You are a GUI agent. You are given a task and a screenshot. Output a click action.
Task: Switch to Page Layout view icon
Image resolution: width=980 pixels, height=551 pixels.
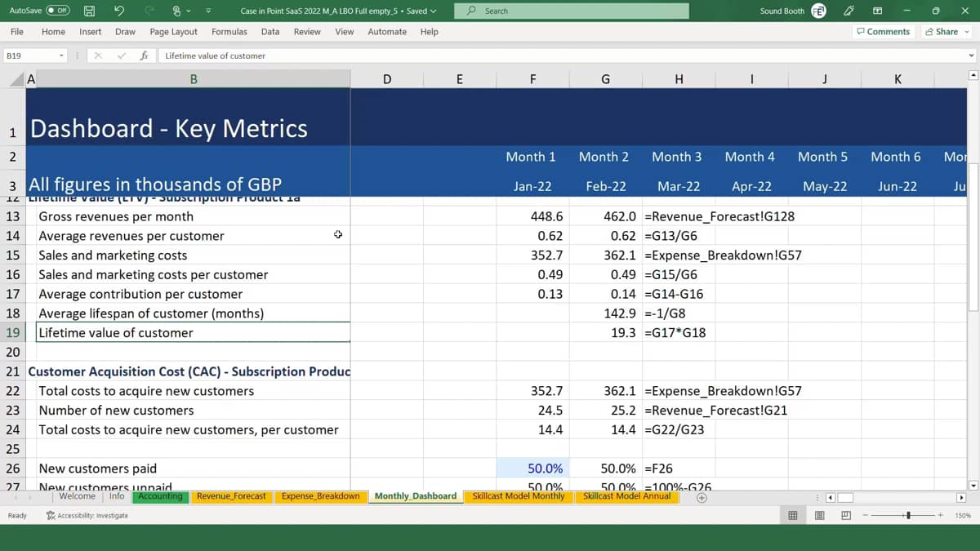pyautogui.click(x=819, y=515)
